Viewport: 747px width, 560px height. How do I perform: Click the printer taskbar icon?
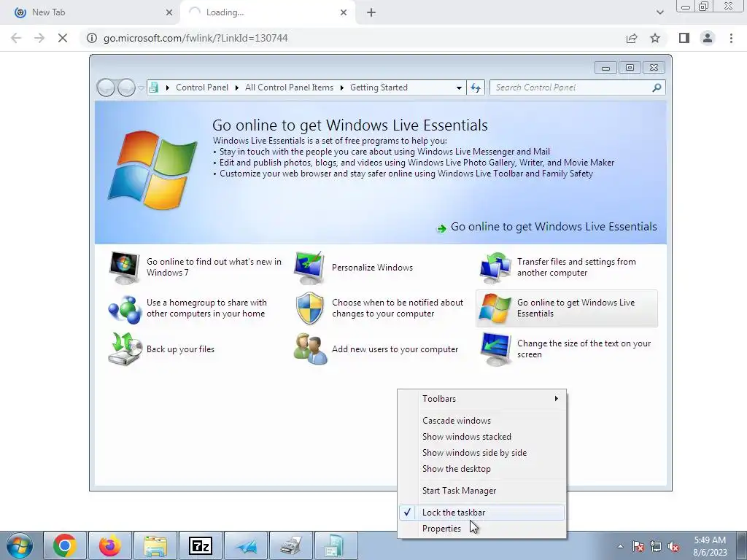pyautogui.click(x=291, y=545)
